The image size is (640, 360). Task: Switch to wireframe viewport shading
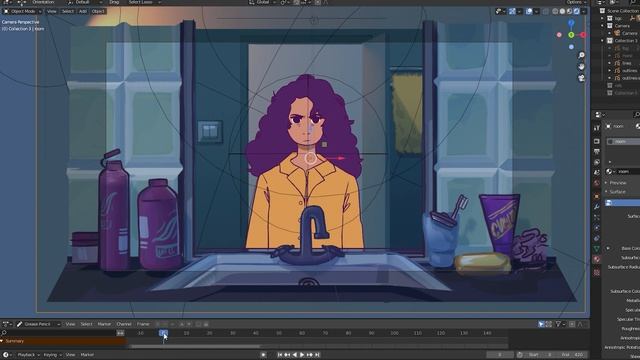555,11
